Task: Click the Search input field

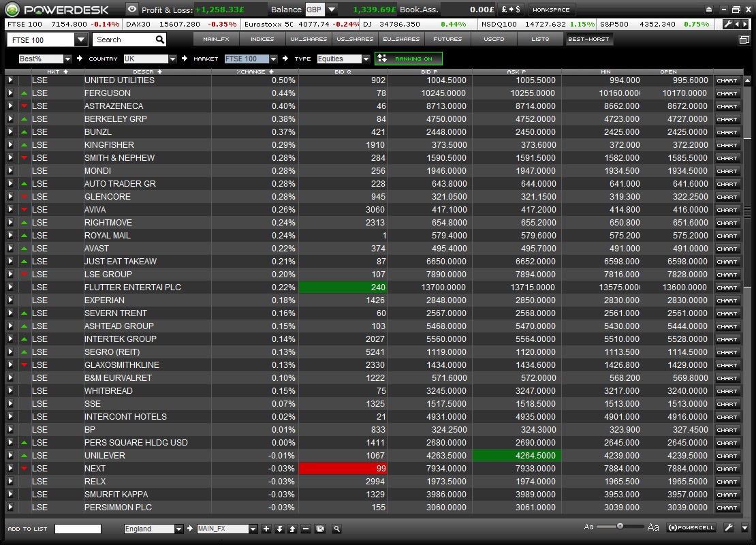Action: [x=125, y=40]
